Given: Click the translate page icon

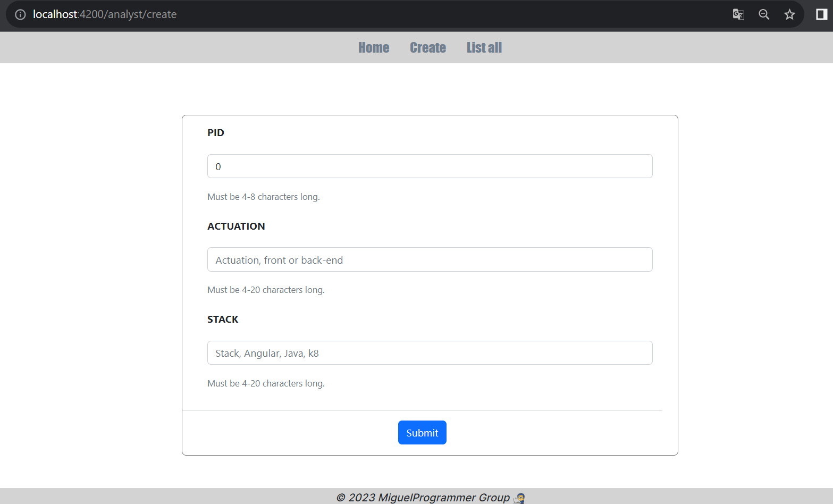Looking at the screenshot, I should point(738,14).
